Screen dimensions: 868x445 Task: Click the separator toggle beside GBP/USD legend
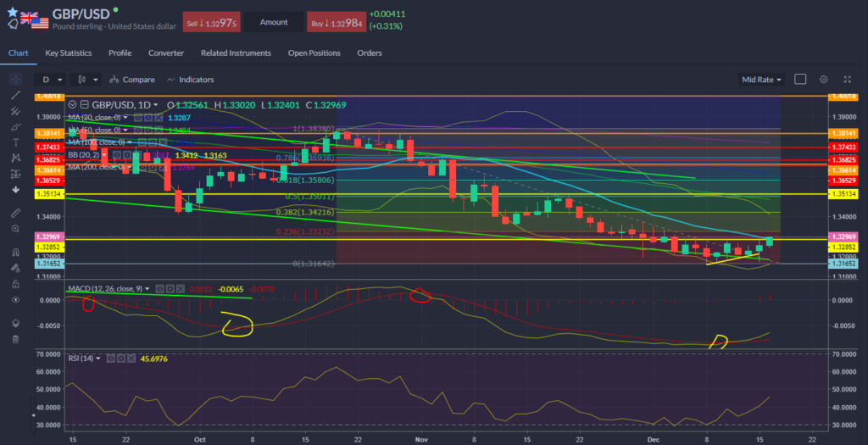(84, 104)
